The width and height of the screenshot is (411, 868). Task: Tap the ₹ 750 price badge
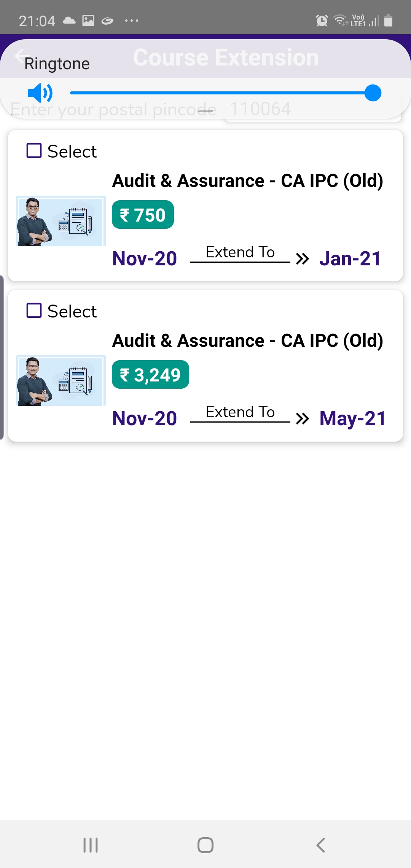pyautogui.click(x=143, y=215)
